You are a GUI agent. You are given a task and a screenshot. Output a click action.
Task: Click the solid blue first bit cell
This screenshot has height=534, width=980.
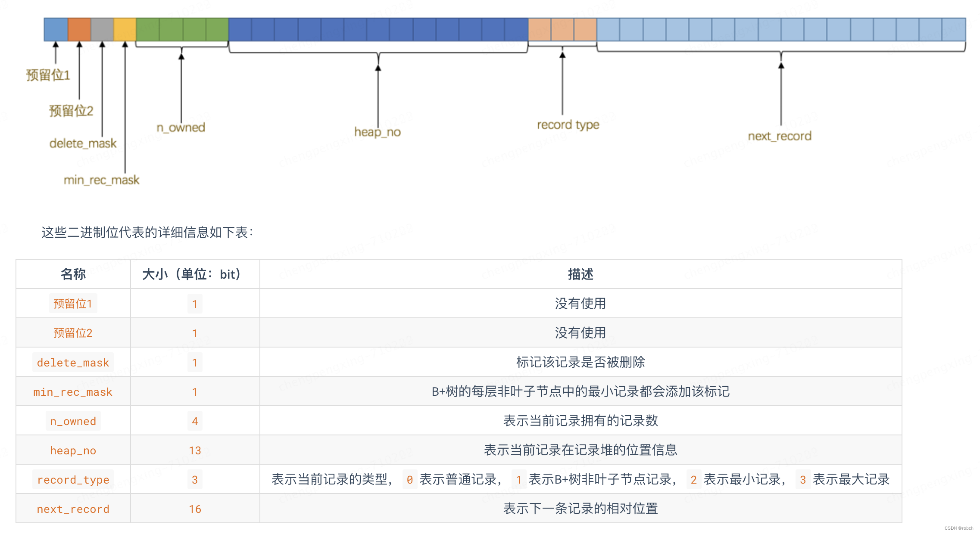click(56, 29)
